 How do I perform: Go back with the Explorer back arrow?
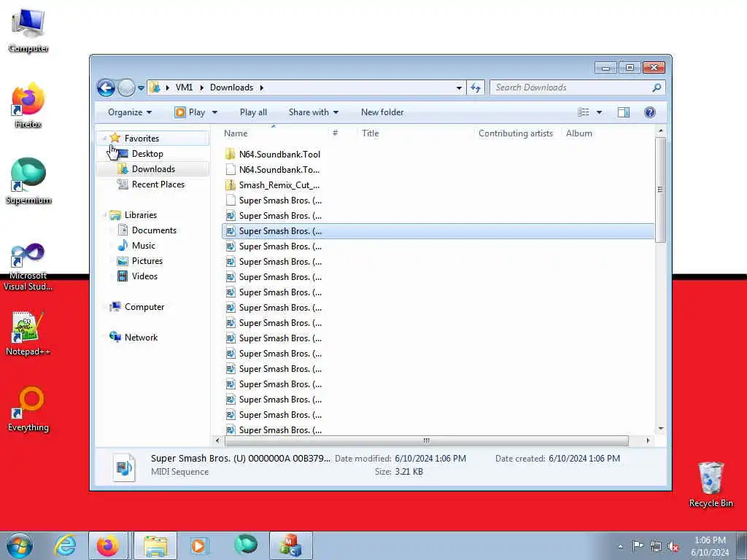[x=106, y=87]
